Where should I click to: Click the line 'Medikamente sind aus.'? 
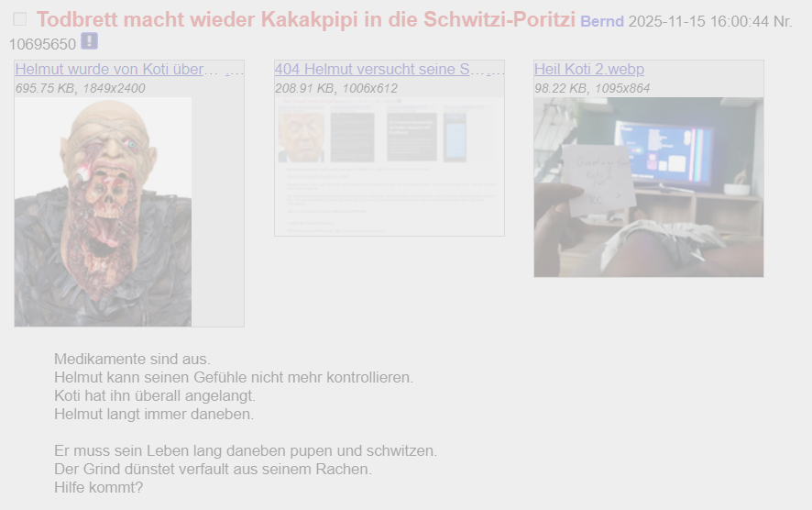(x=132, y=360)
